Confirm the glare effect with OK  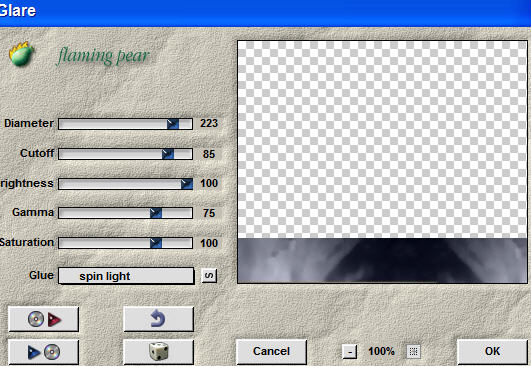point(493,351)
